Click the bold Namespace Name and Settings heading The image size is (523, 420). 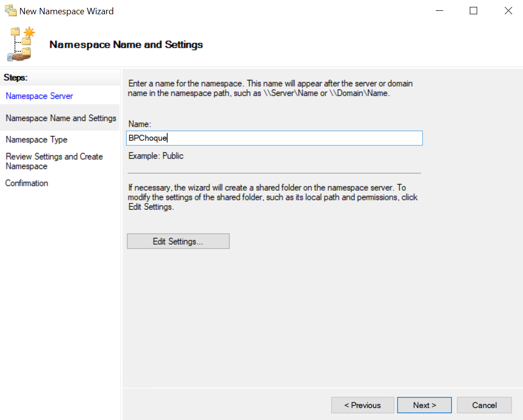(x=126, y=45)
